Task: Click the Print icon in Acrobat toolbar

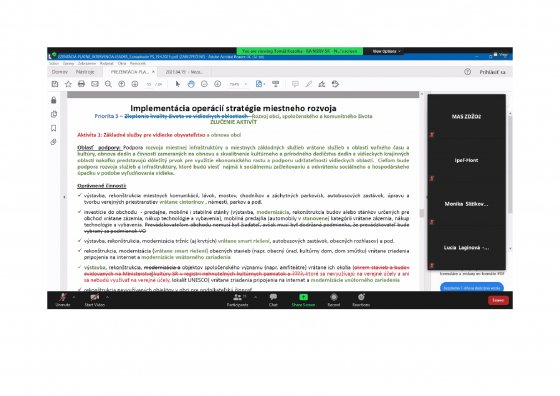Action: tap(81, 84)
